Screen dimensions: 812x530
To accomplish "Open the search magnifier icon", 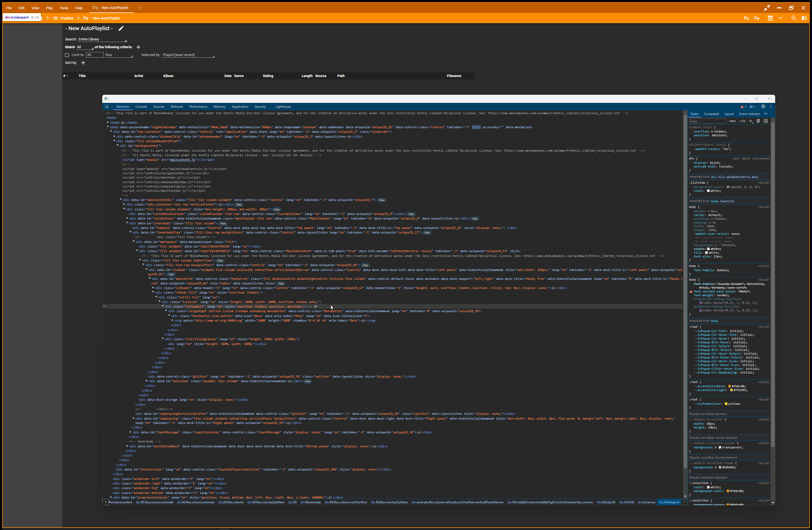I will [x=794, y=18].
